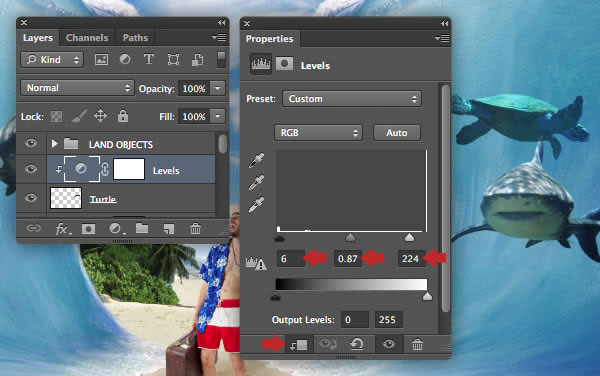This screenshot has height=376, width=600.
Task: Reset to adjustment defaults icon
Action: [357, 344]
